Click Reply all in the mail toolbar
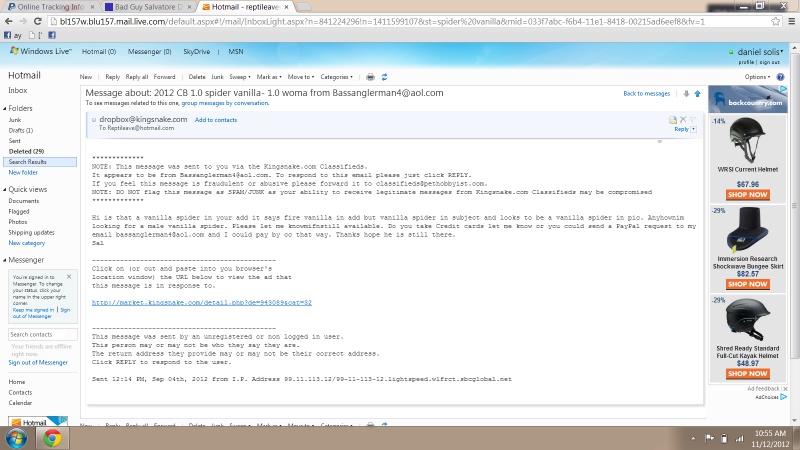 tap(137, 77)
